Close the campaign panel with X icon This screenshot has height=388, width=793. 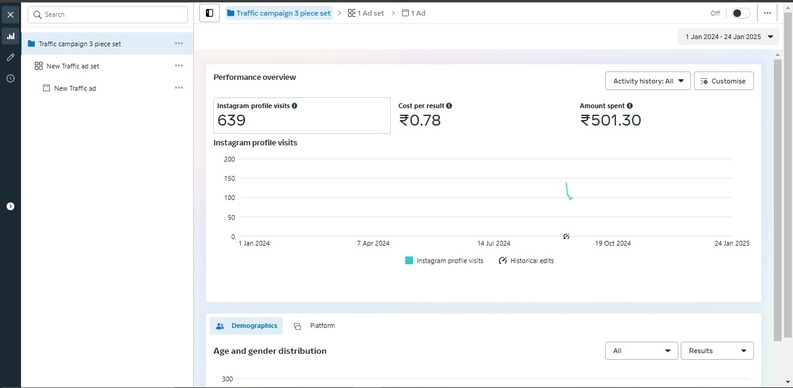(x=10, y=15)
